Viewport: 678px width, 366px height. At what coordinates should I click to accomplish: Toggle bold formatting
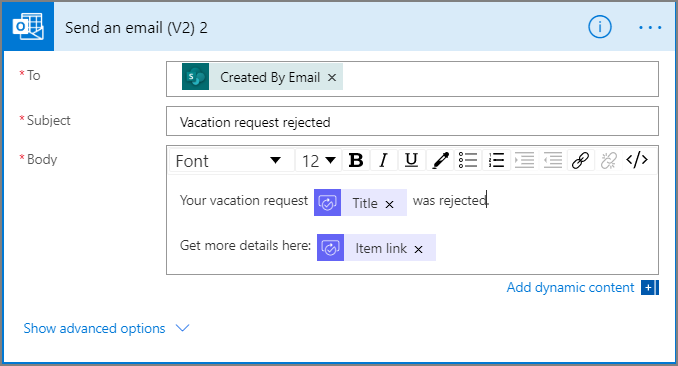(356, 161)
